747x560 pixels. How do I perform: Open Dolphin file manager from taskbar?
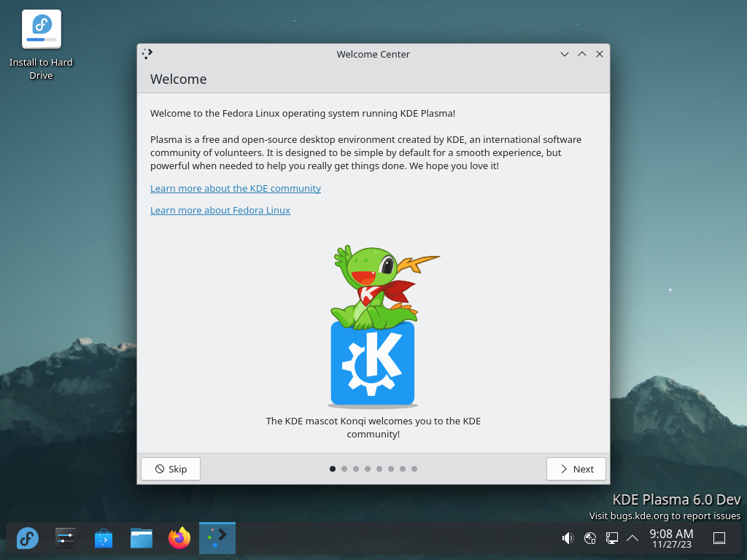click(x=142, y=538)
